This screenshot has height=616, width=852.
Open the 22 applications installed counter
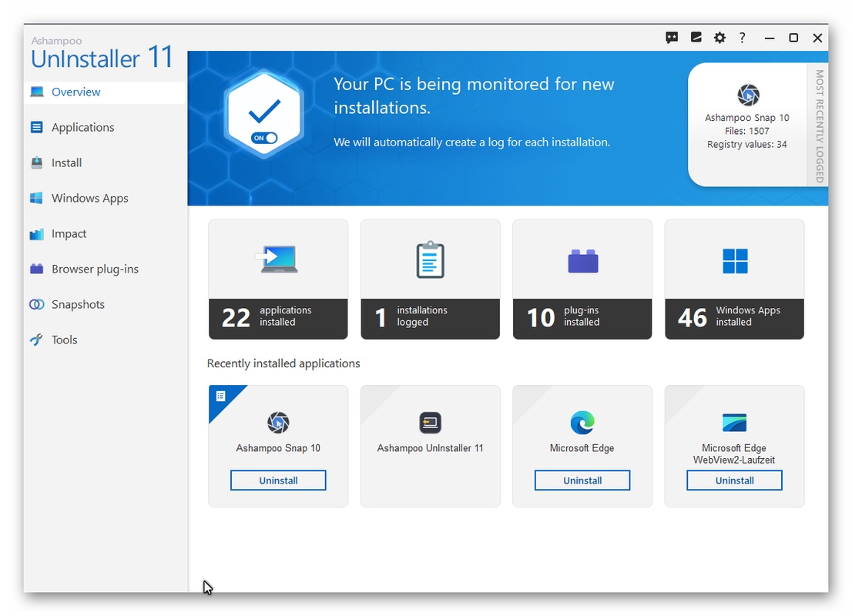278,319
